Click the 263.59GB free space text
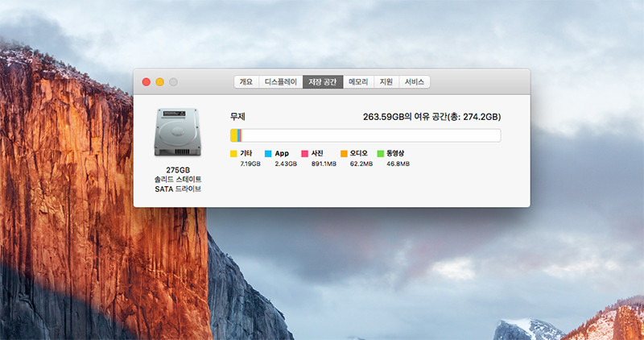The width and height of the screenshot is (644, 340). pos(431,117)
